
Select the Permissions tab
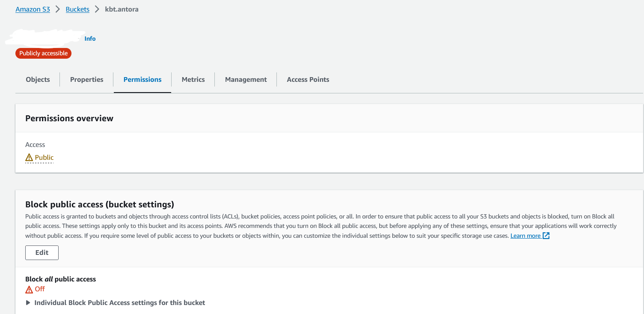click(x=142, y=79)
